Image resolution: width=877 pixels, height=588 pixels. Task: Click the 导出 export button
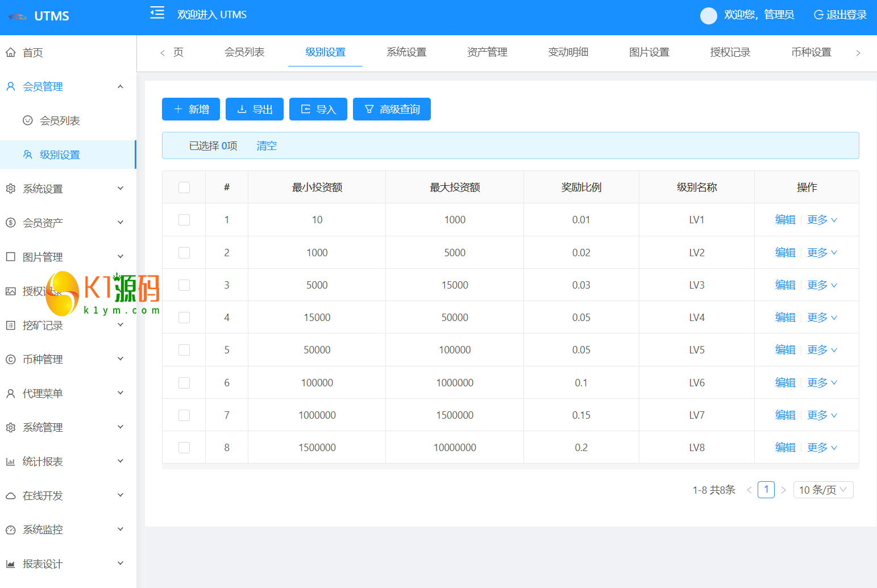point(255,109)
